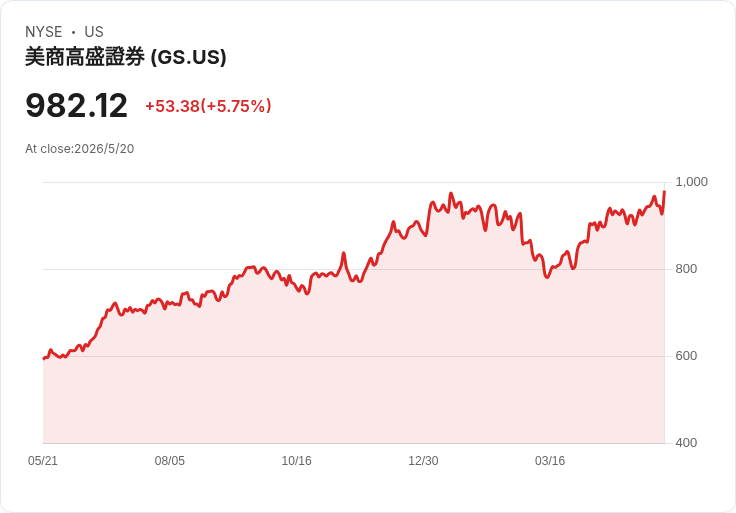Click the chart line's final peak at right end

tap(664, 192)
